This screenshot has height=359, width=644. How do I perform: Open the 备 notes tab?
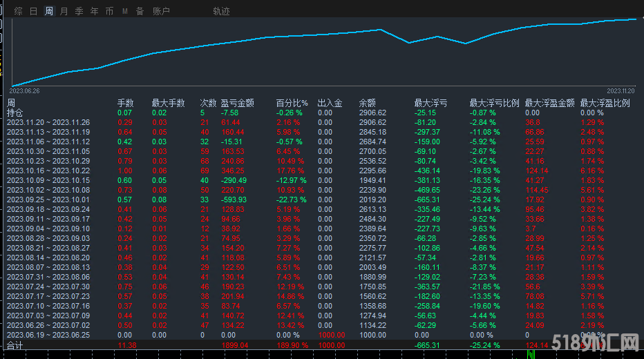point(140,11)
